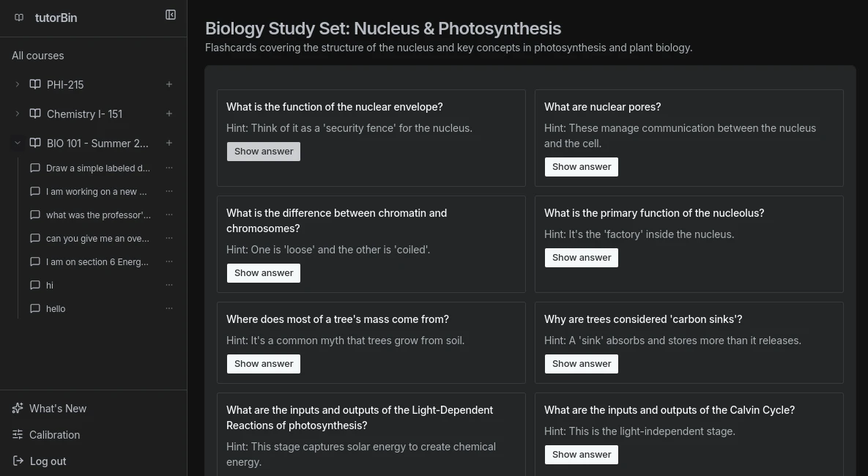
Task: Open the 'Draw a simple labeled d...' chat
Action: pyautogui.click(x=98, y=168)
